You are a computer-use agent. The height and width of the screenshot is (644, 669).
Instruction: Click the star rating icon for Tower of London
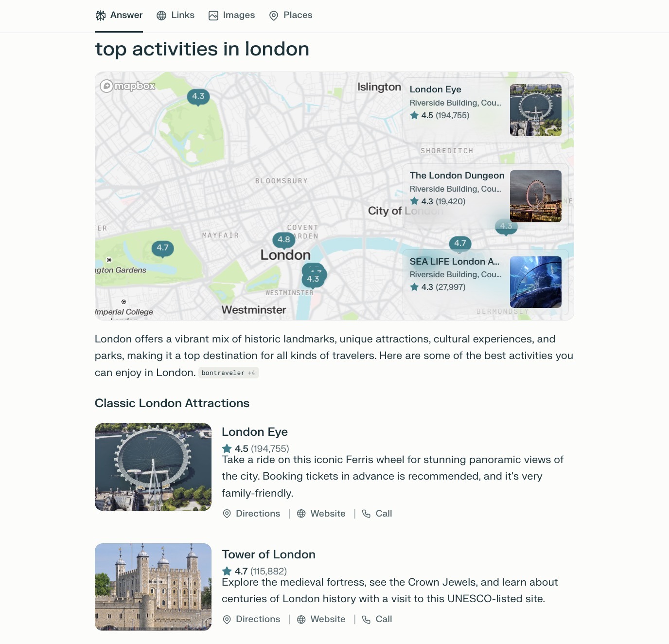[227, 572]
